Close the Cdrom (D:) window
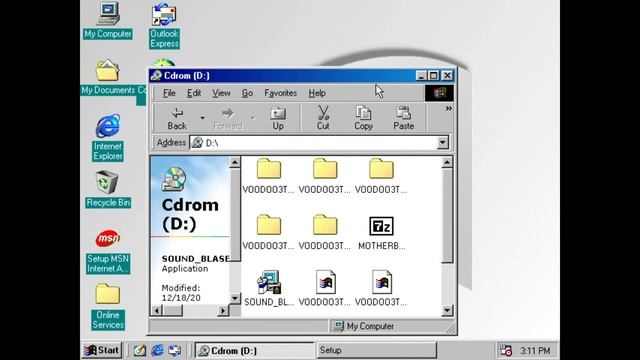This screenshot has width=640, height=360. pyautogui.click(x=447, y=76)
